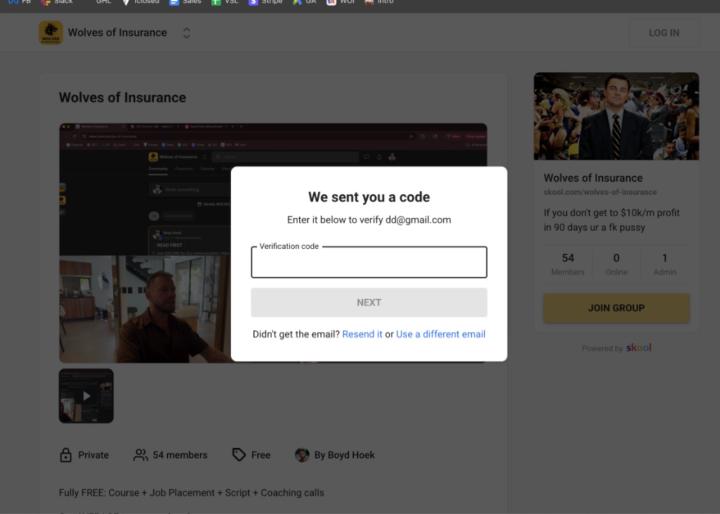This screenshot has height=514, width=720.
Task: Open the Stripe bookmark
Action: [x=266, y=2]
